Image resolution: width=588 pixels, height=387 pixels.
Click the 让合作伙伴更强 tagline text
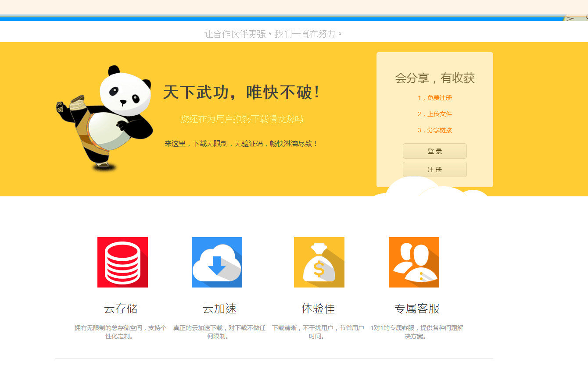[x=273, y=34]
